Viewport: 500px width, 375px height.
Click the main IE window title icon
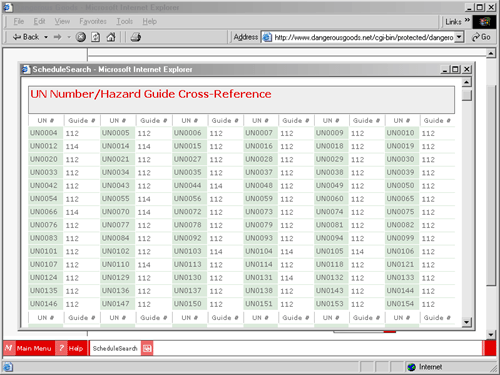pos(8,7)
